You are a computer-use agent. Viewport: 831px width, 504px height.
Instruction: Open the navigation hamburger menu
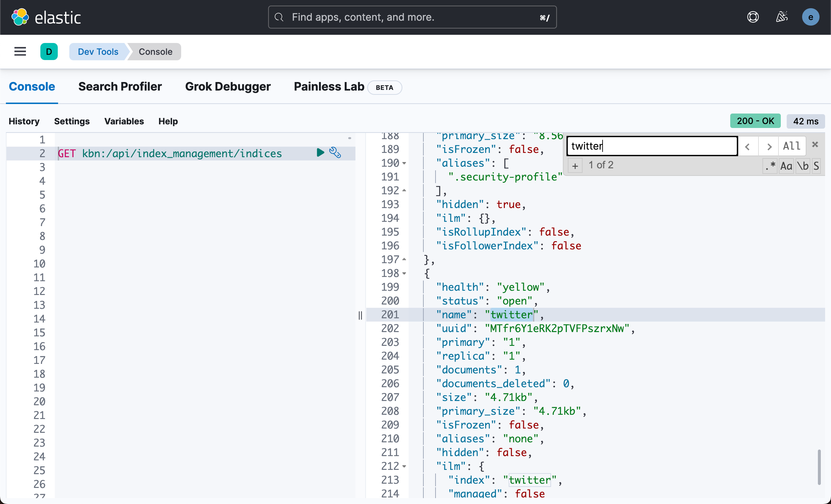tap(20, 51)
